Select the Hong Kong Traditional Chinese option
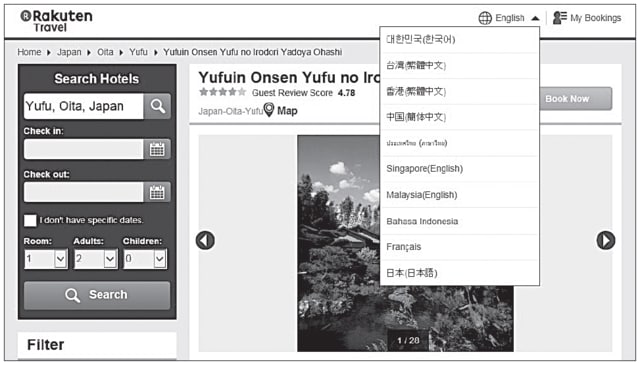Screen dimensions: 640x365 coord(460,91)
